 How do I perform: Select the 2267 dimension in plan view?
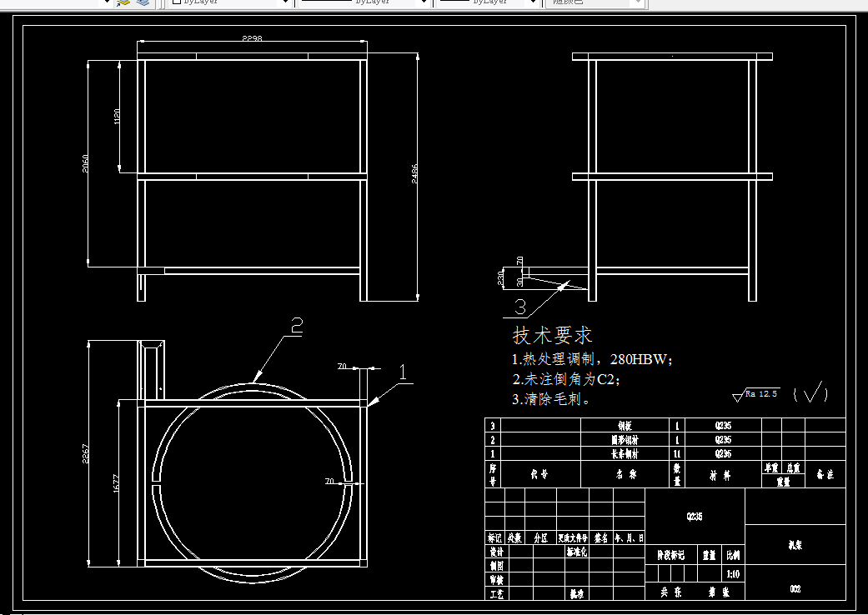[85, 453]
